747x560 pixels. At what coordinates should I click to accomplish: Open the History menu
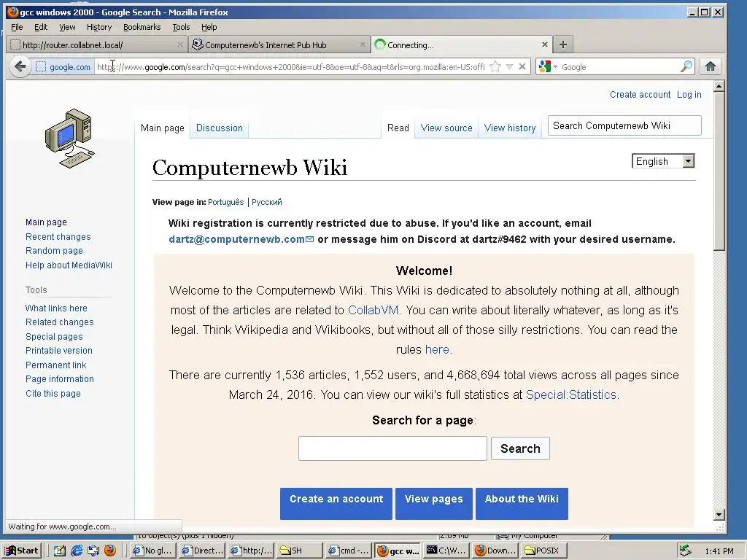99,27
